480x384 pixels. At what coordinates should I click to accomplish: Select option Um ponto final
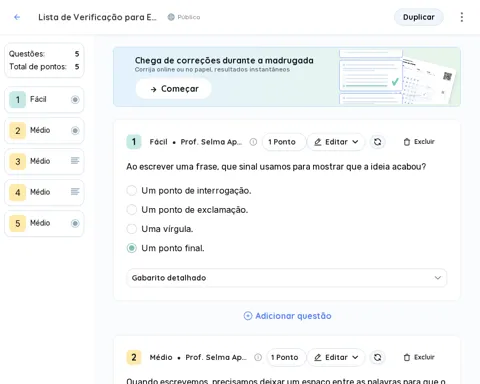pyautogui.click(x=132, y=248)
